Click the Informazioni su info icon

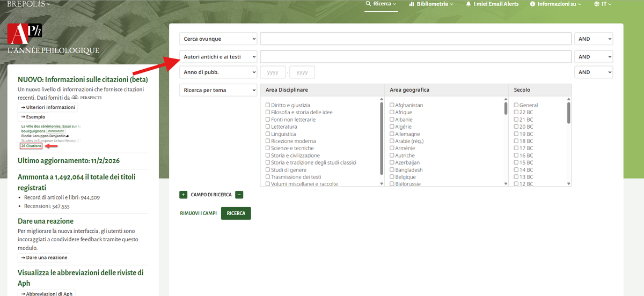pos(533,4)
